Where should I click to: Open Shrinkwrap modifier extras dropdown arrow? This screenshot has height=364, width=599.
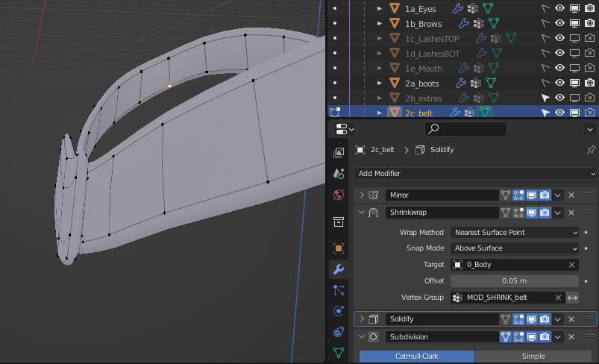tap(558, 213)
